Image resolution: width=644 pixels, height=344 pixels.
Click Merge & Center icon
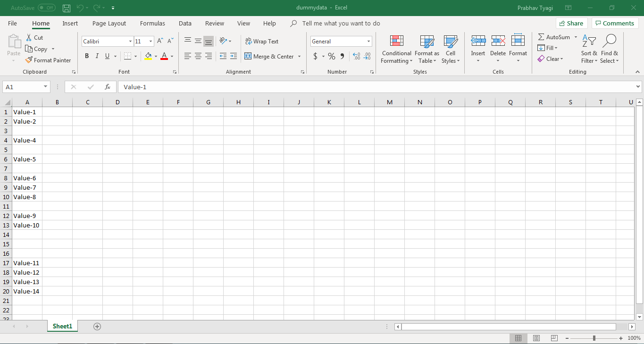pyautogui.click(x=248, y=57)
